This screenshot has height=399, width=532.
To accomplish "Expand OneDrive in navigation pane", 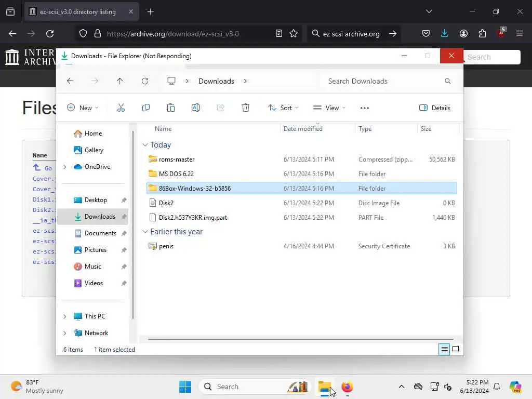I will (65, 167).
